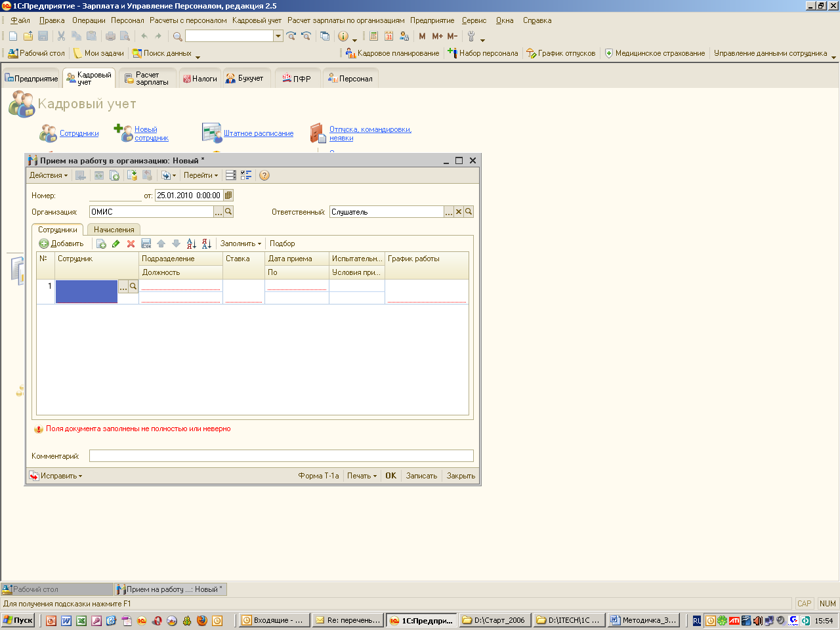Click the Комментарий input field

(x=281, y=455)
